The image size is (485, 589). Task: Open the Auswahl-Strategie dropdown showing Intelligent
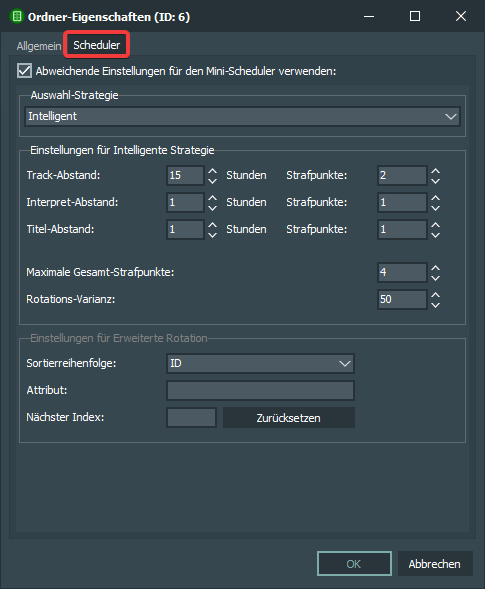point(242,116)
